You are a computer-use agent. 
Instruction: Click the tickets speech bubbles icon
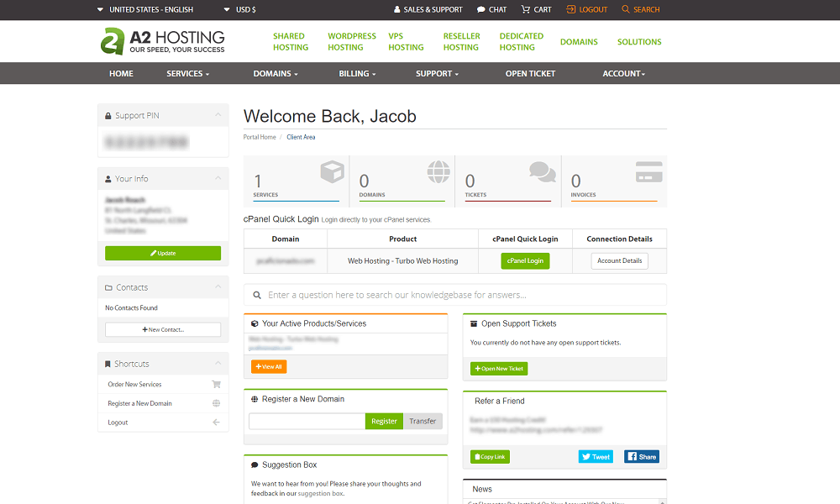point(542,171)
